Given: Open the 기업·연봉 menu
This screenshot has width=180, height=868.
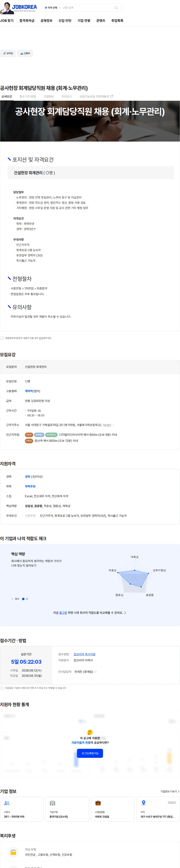Looking at the screenshot, I should click(x=84, y=20).
